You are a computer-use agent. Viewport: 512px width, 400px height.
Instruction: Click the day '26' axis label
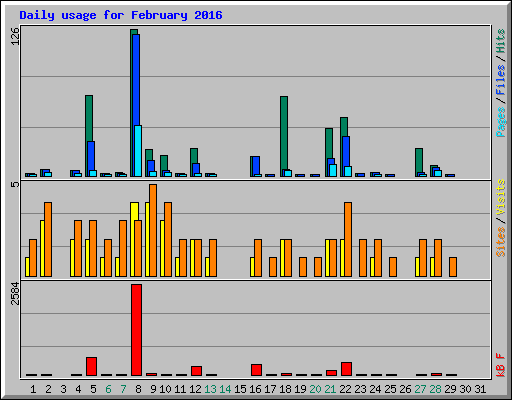[x=405, y=389]
